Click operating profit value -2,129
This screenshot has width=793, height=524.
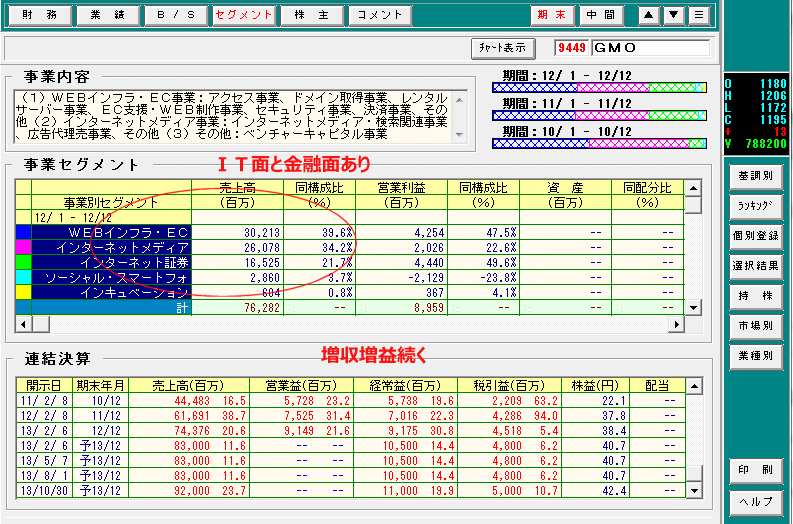(x=425, y=278)
